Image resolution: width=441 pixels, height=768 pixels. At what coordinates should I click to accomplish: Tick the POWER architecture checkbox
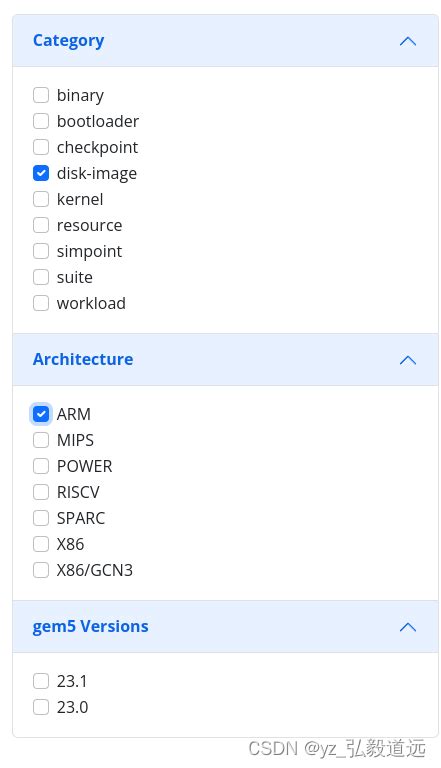[x=41, y=466]
